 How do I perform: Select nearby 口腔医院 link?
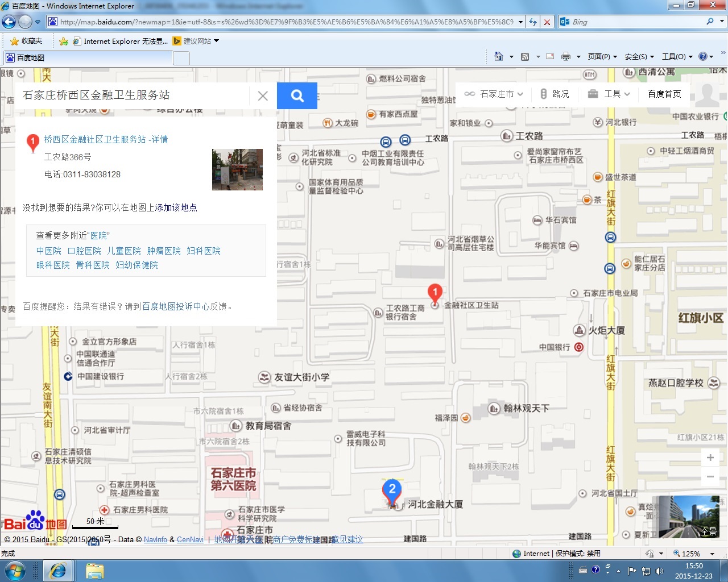pos(84,251)
